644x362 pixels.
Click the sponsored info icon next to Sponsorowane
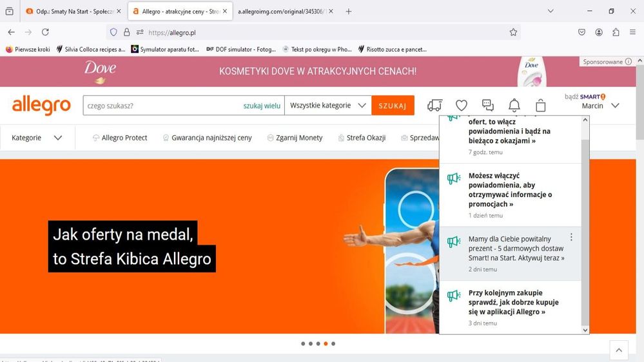[629, 62]
